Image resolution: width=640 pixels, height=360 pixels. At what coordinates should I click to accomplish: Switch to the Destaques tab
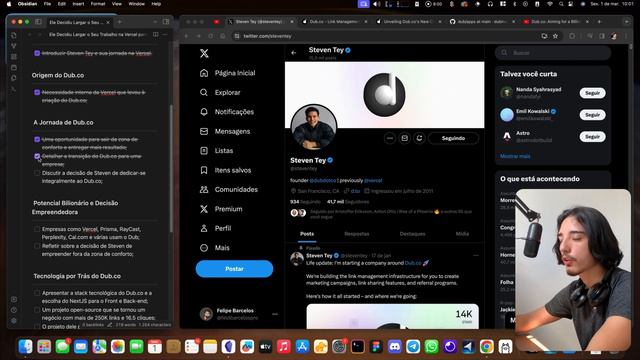pos(412,234)
